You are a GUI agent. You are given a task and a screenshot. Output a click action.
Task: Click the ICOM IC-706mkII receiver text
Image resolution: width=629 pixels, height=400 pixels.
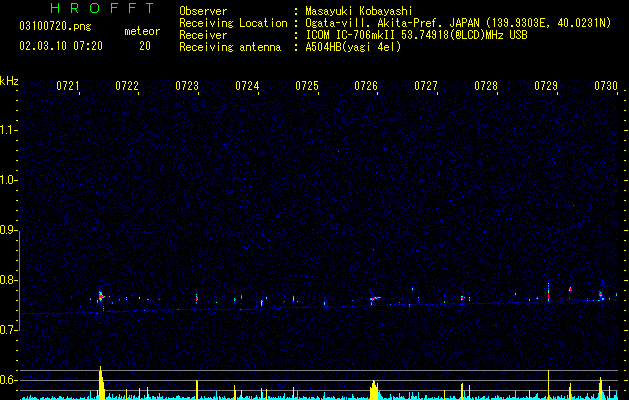[416, 35]
